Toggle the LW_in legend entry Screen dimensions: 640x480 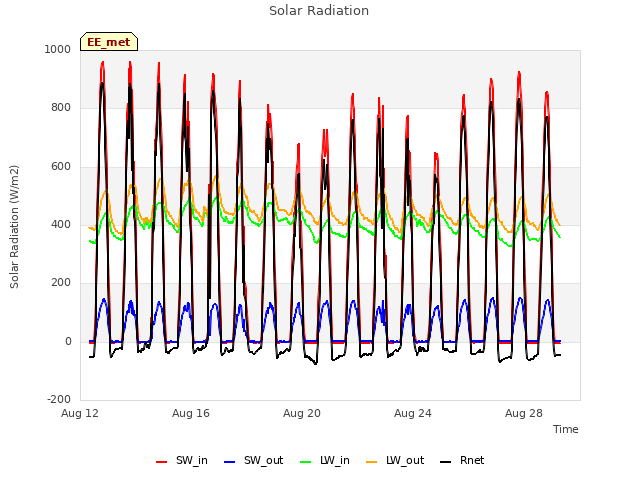click(x=325, y=460)
